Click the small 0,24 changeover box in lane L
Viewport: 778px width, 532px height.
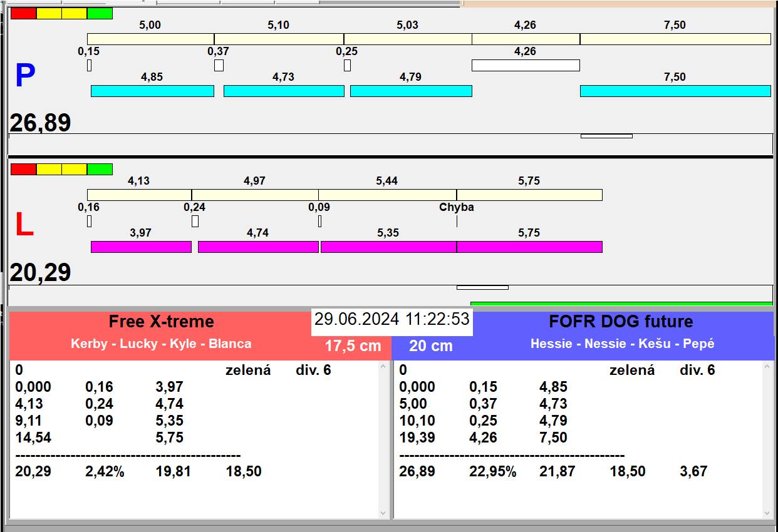195,221
